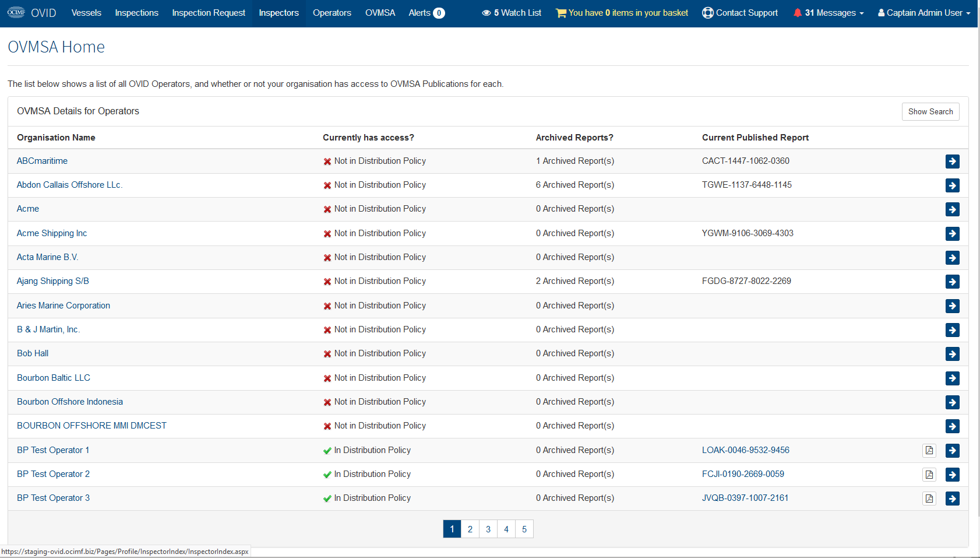
Task: Click Organisation Name column header
Action: click(56, 138)
